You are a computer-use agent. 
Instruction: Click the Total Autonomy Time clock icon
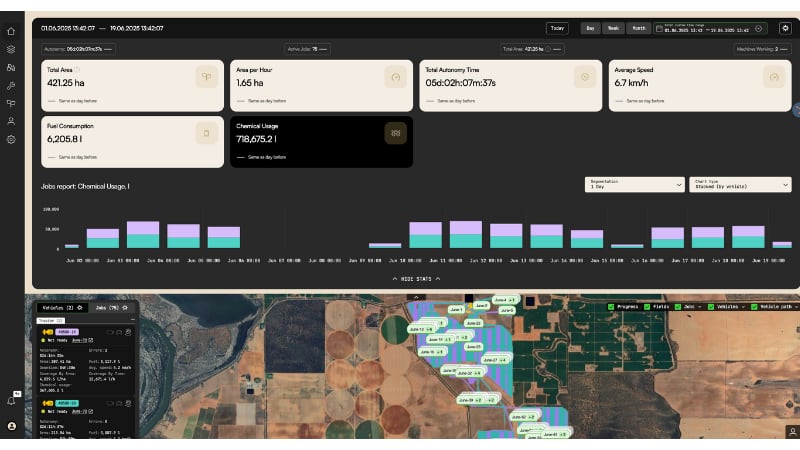click(x=585, y=77)
